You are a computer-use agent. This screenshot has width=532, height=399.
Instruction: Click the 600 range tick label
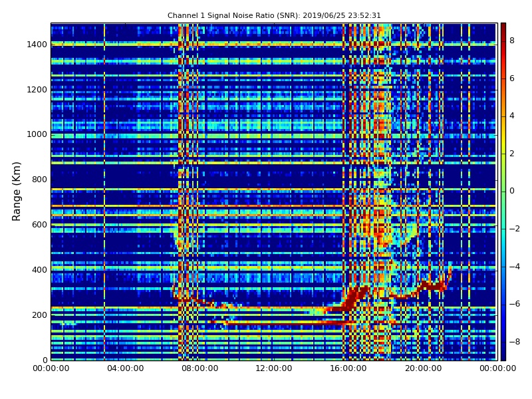pyautogui.click(x=39, y=225)
